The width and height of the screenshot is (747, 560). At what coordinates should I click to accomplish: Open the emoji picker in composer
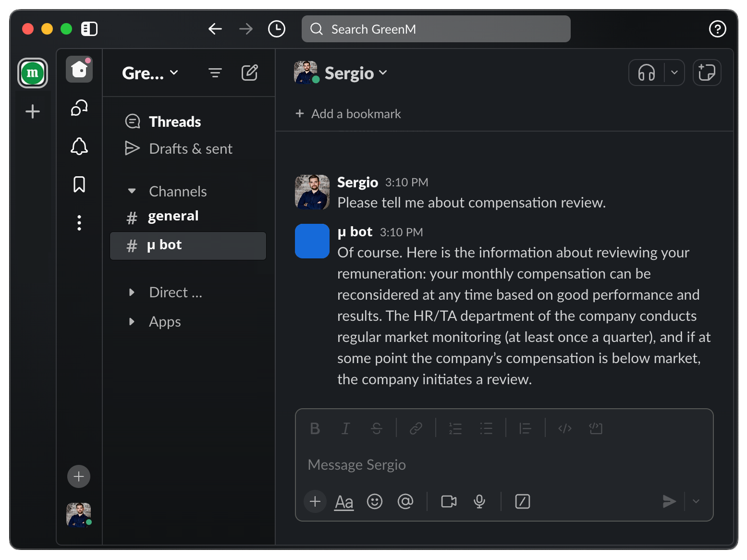374,501
